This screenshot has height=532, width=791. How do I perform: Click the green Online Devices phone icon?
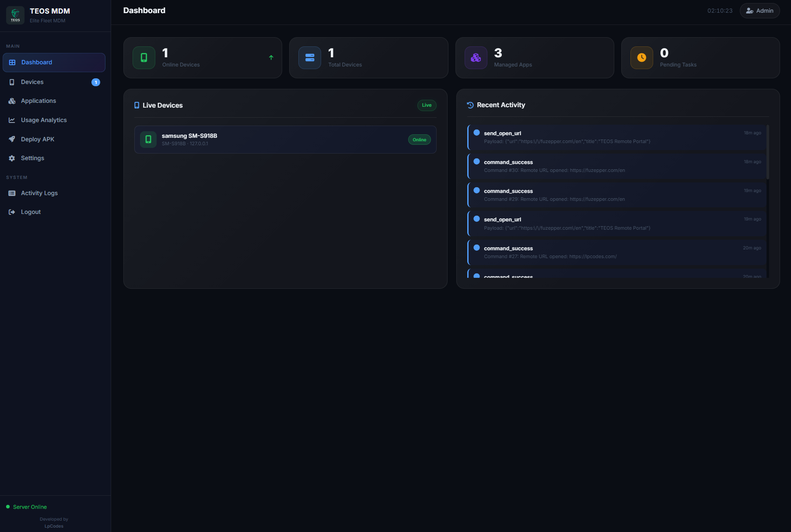[x=144, y=58]
